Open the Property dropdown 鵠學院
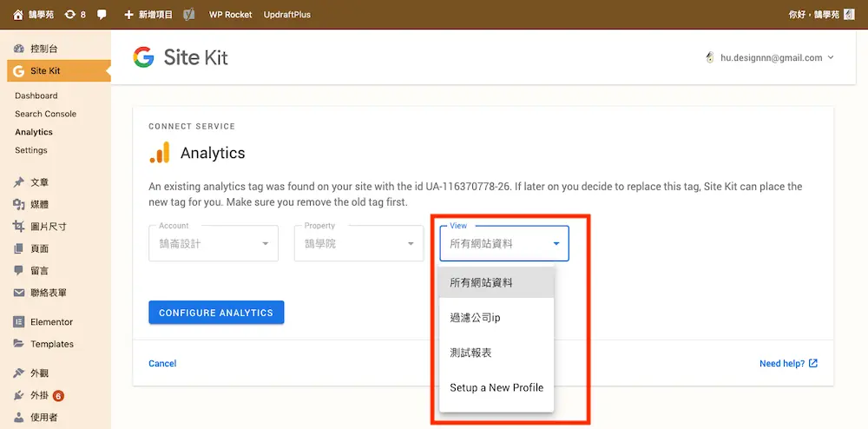Image resolution: width=868 pixels, height=429 pixels. click(x=358, y=243)
